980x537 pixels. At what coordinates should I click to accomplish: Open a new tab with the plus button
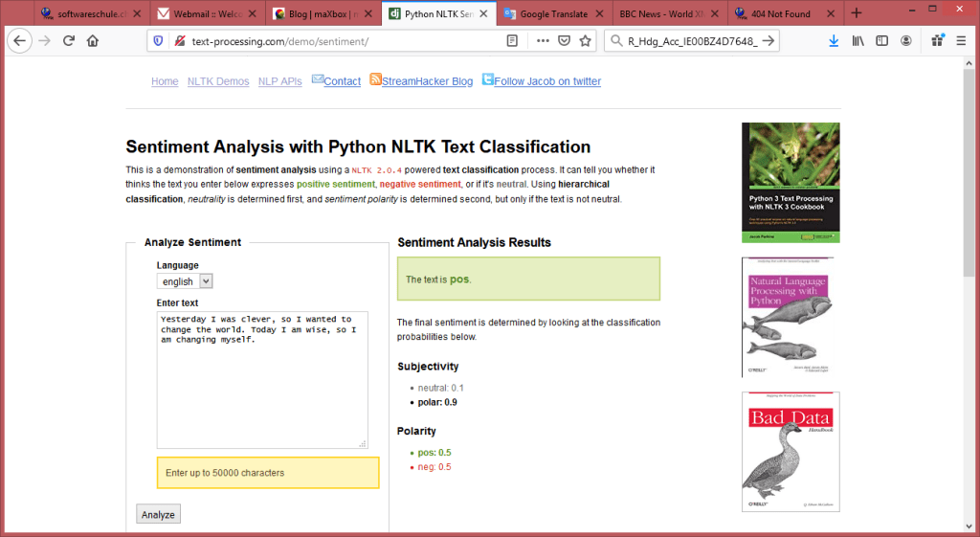click(856, 13)
